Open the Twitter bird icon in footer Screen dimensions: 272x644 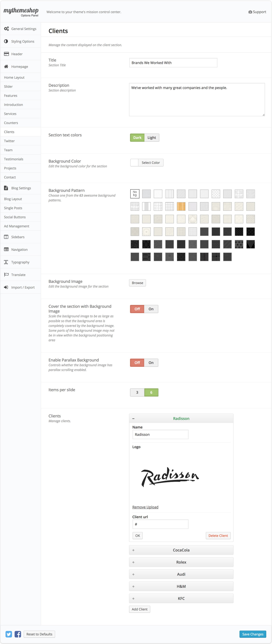tap(9, 634)
